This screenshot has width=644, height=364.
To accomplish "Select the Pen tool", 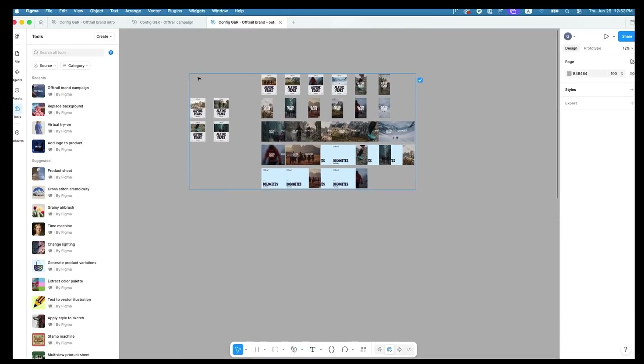I will pyautogui.click(x=294, y=350).
